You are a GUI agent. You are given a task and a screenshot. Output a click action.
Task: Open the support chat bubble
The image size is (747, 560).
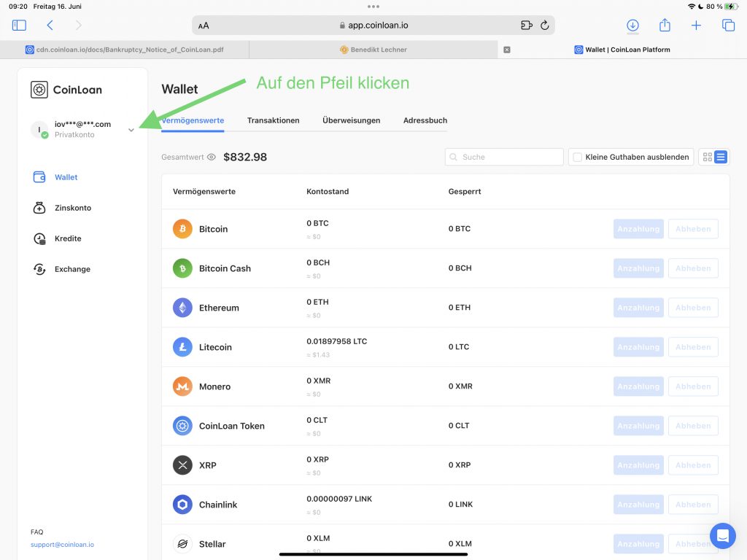723,536
